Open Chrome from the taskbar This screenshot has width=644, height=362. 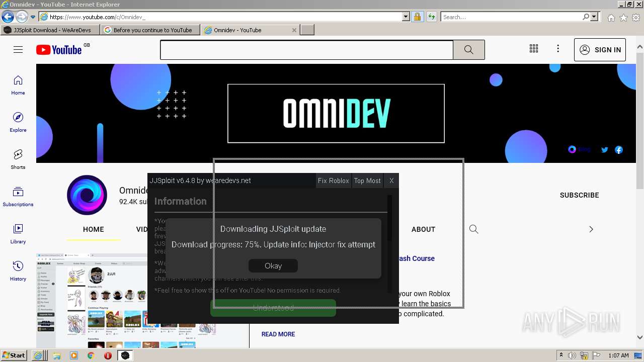pyautogui.click(x=91, y=355)
